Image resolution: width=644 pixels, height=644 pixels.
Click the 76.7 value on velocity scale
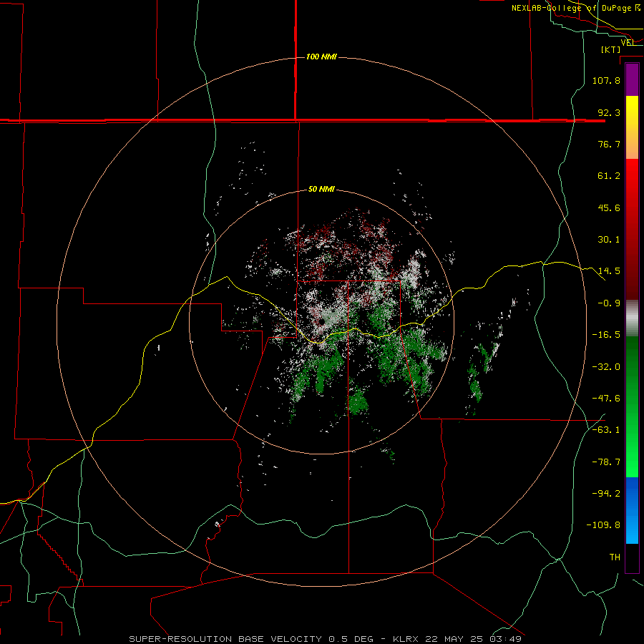click(x=609, y=144)
